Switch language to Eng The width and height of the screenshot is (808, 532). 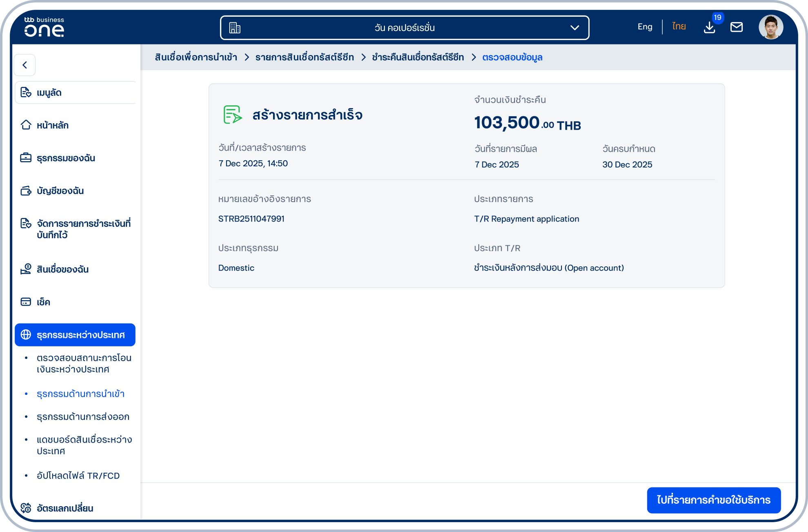point(645,27)
